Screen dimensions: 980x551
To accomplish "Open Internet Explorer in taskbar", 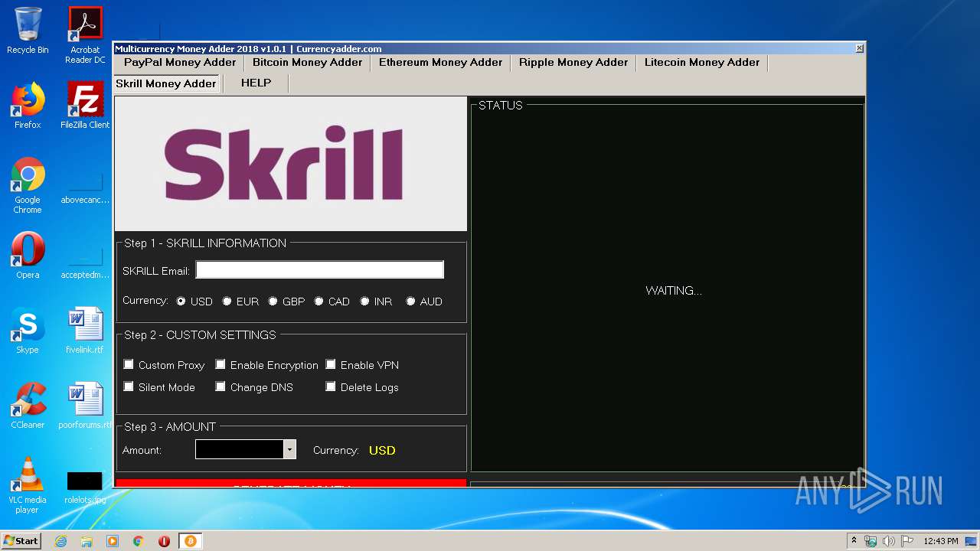I will tap(60, 541).
